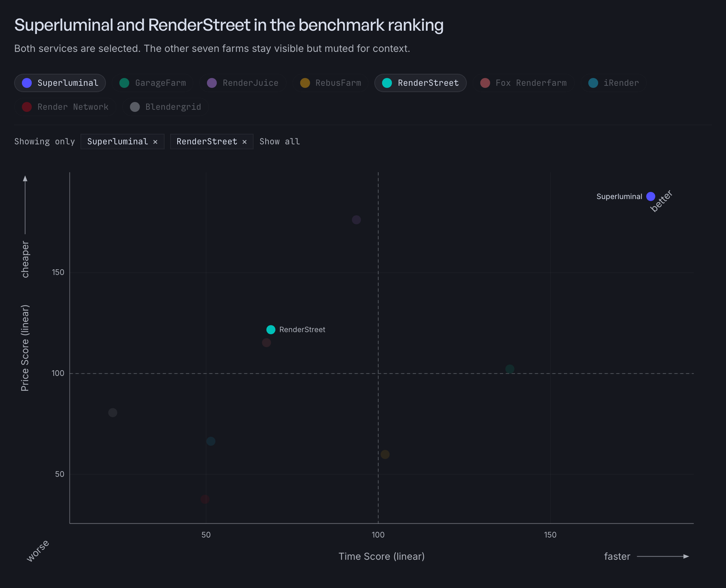
Task: Click the 'better' corner label
Action: pyautogui.click(x=661, y=201)
